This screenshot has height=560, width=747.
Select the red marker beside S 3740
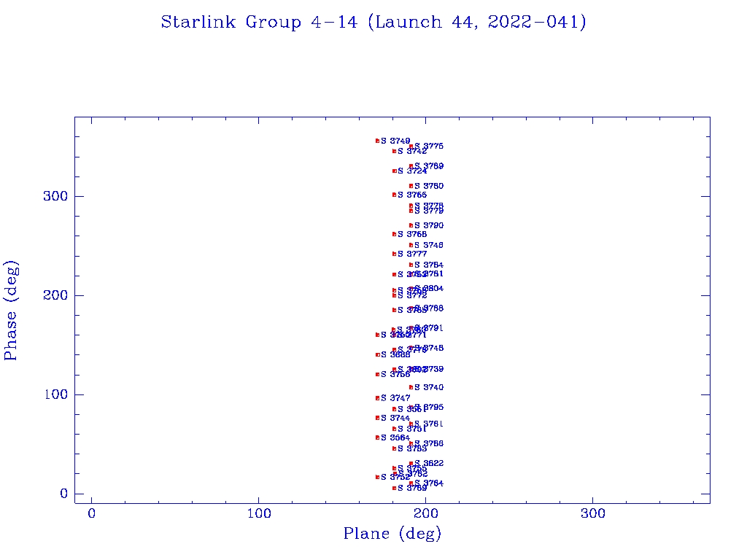tap(411, 388)
